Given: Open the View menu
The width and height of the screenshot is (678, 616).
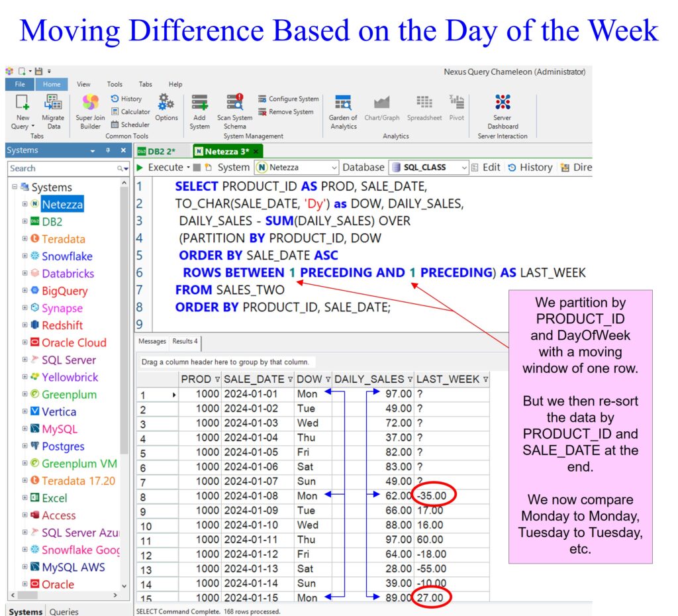Looking at the screenshot, I should tap(83, 84).
